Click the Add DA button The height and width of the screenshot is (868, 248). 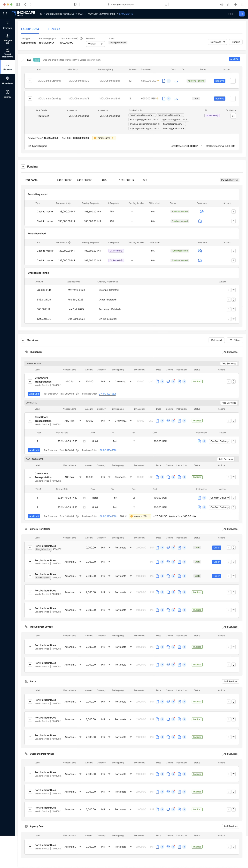point(235,59)
